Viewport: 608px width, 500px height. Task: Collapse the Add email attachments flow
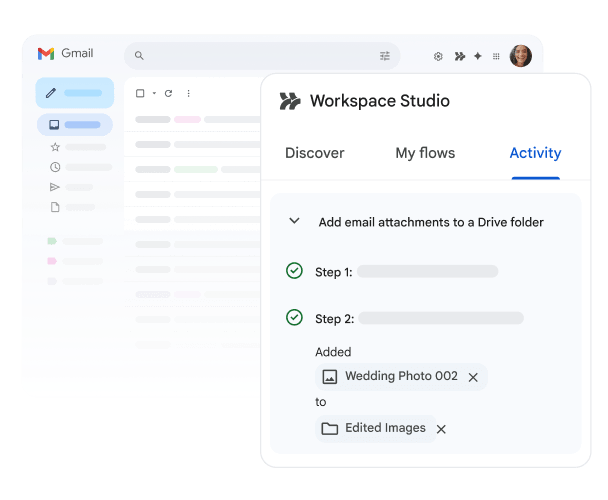point(294,221)
